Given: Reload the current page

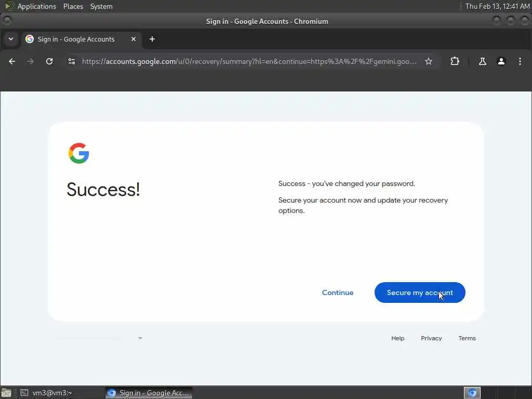Looking at the screenshot, I should pyautogui.click(x=49, y=61).
